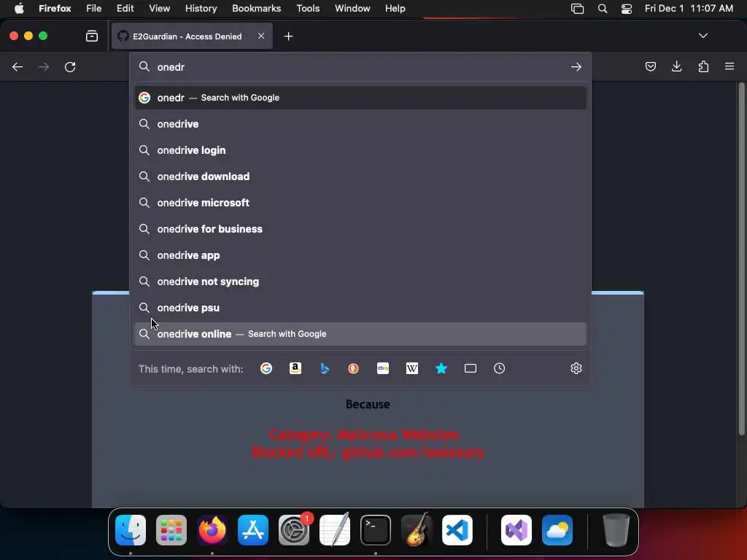Open App Store from the Dock
747x560 pixels.
click(x=253, y=530)
